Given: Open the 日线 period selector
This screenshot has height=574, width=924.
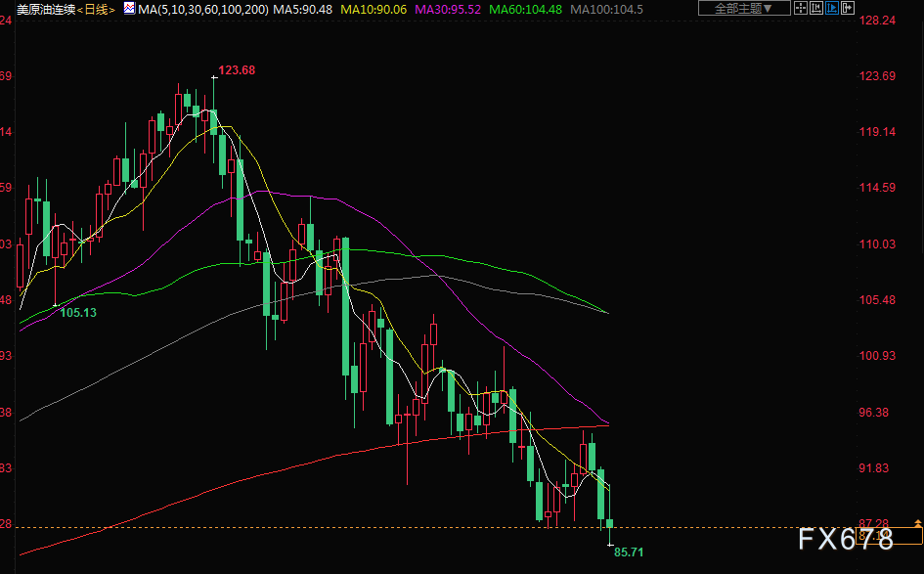Looking at the screenshot, I should (x=96, y=9).
